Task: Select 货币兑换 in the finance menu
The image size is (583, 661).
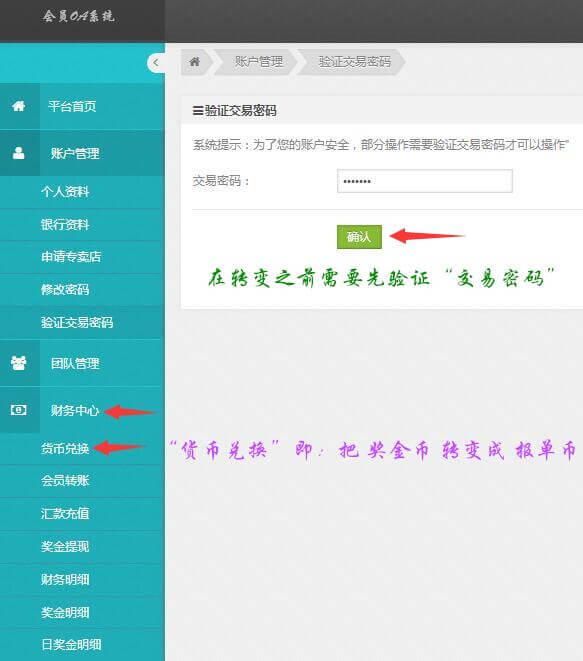Action: 82,449
